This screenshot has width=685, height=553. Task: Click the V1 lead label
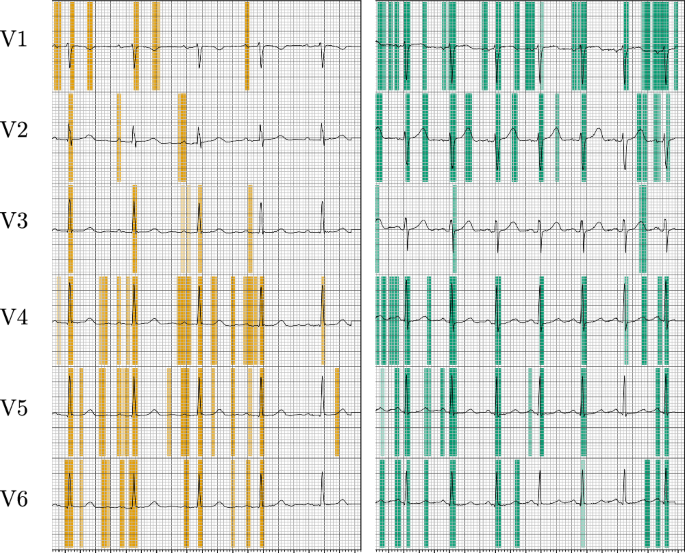point(14,39)
